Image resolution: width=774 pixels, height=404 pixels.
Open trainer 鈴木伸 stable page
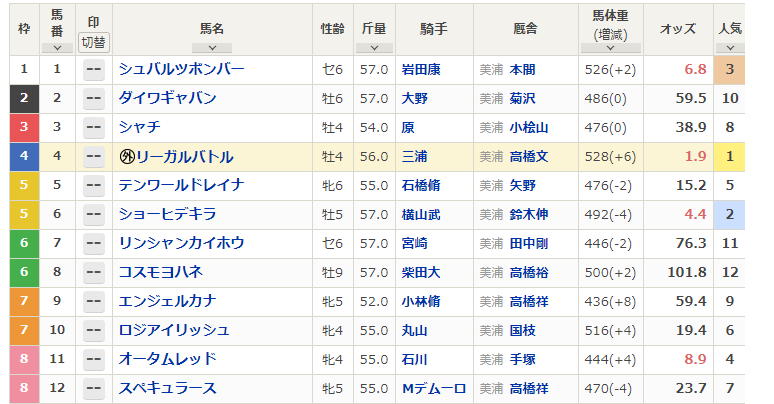[x=529, y=214]
